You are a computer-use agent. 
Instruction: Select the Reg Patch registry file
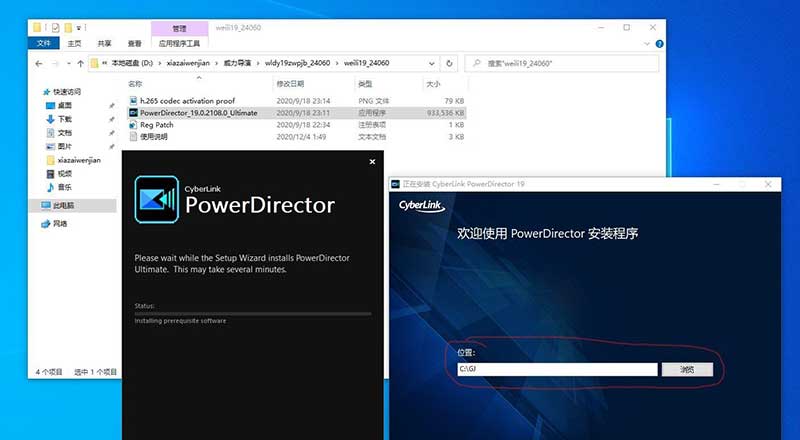click(x=157, y=125)
